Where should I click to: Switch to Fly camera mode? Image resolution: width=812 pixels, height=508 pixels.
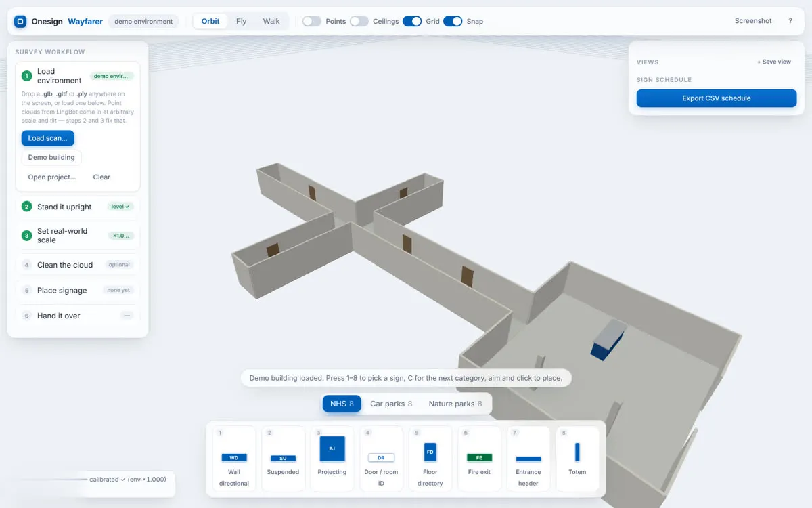(x=241, y=21)
